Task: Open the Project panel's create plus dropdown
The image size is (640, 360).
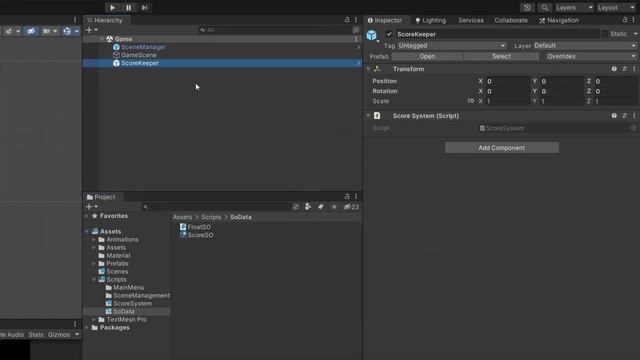Action: coord(91,207)
